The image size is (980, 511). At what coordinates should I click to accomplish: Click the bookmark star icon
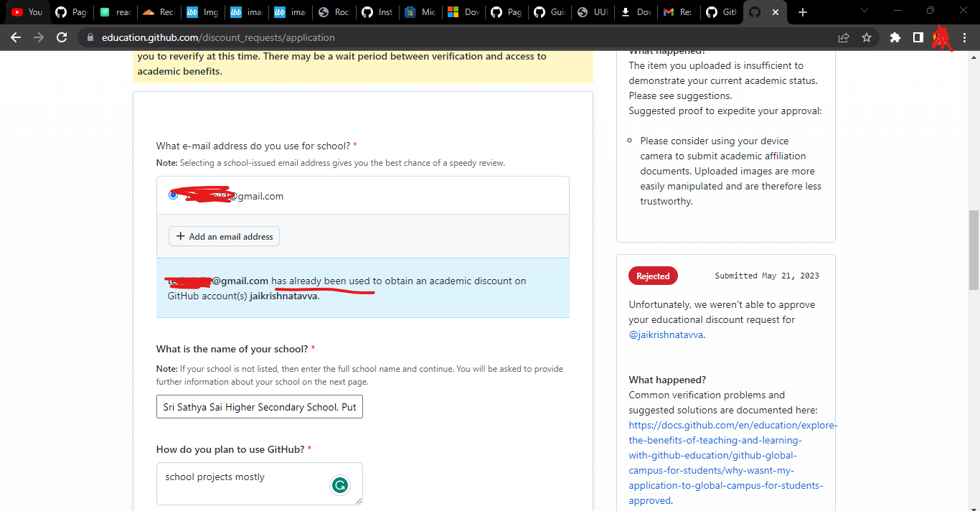pyautogui.click(x=867, y=37)
